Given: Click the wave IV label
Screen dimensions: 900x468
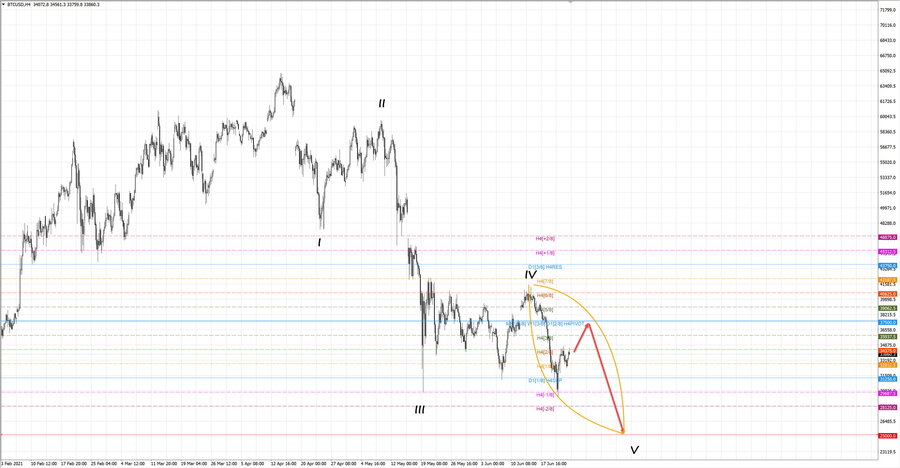Looking at the screenshot, I should click(530, 275).
